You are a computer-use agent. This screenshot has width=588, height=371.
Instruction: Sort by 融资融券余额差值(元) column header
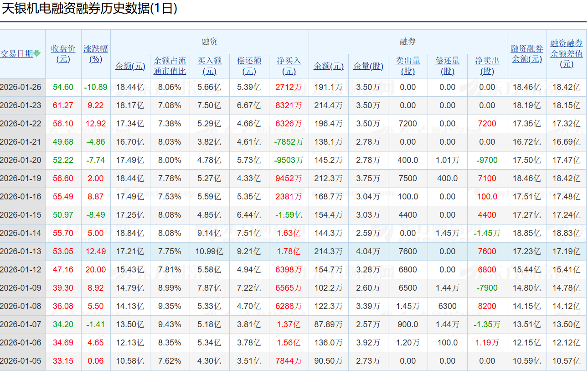tap(567, 53)
